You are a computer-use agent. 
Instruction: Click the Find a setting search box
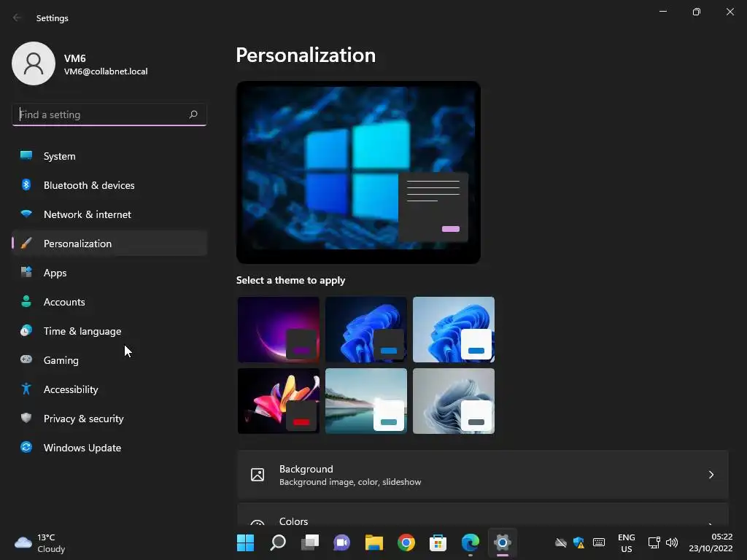tap(109, 114)
